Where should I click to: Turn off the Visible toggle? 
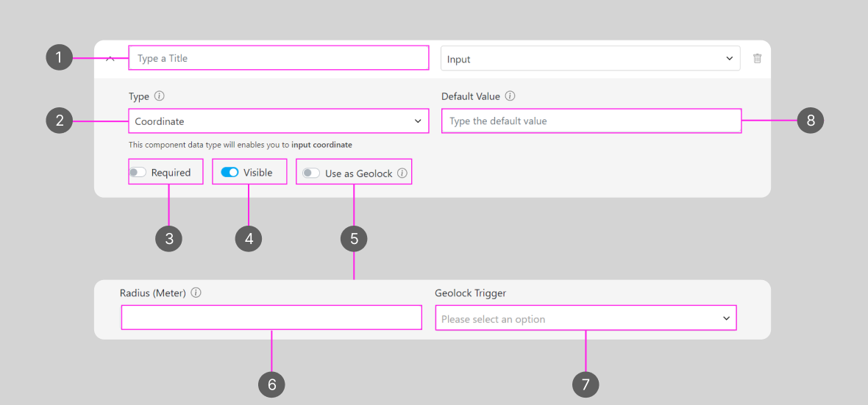[x=230, y=172]
